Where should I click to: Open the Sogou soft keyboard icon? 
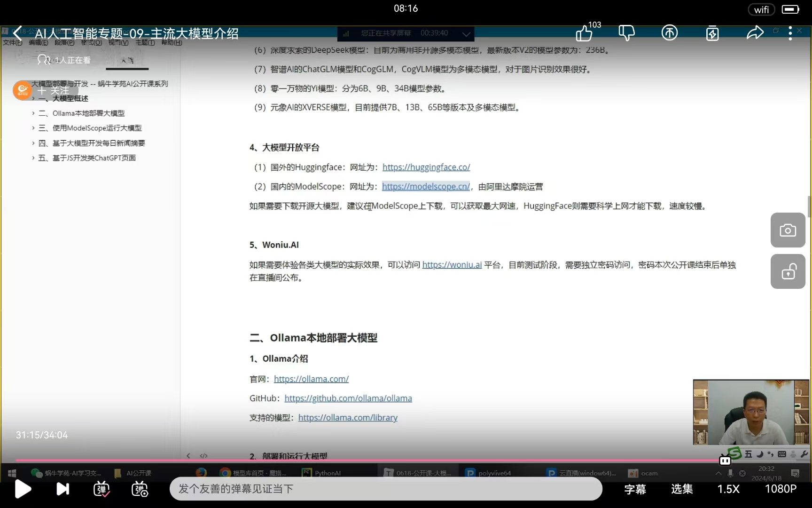coord(782,454)
